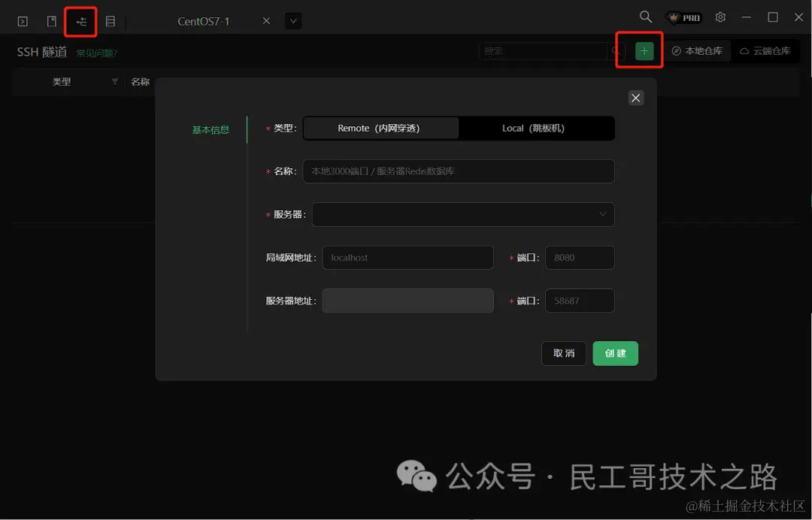Screen dimensions: 812x520
Task: Click the 创建 button to create tunnel
Action: (x=615, y=353)
